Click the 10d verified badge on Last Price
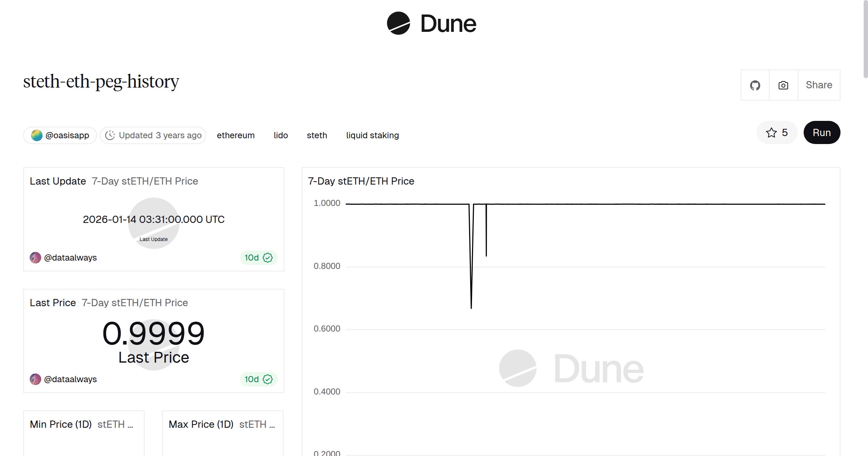The image size is (868, 456). [x=258, y=379]
